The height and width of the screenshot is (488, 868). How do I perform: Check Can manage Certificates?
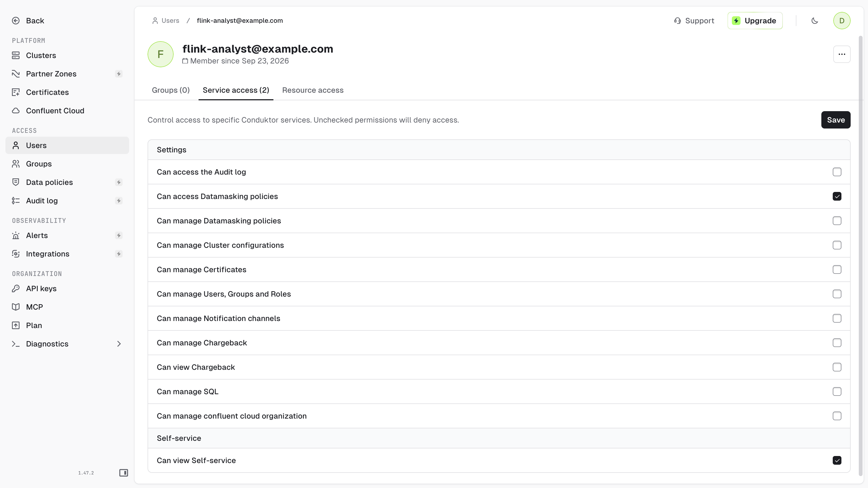[837, 270]
